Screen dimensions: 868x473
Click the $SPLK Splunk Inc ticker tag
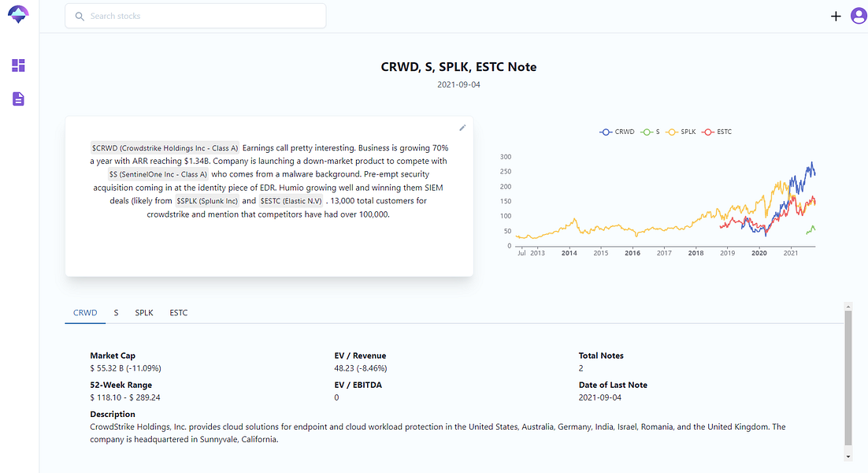pyautogui.click(x=207, y=201)
